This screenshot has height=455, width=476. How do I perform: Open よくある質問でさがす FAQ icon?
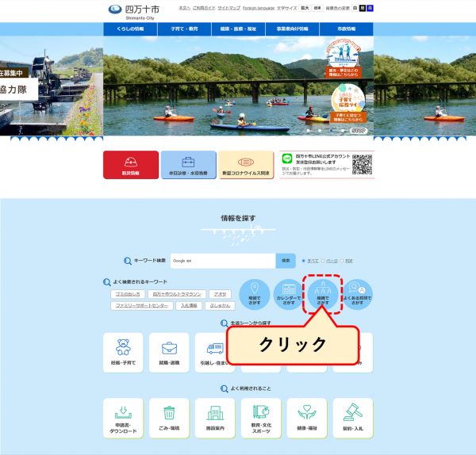(358, 292)
